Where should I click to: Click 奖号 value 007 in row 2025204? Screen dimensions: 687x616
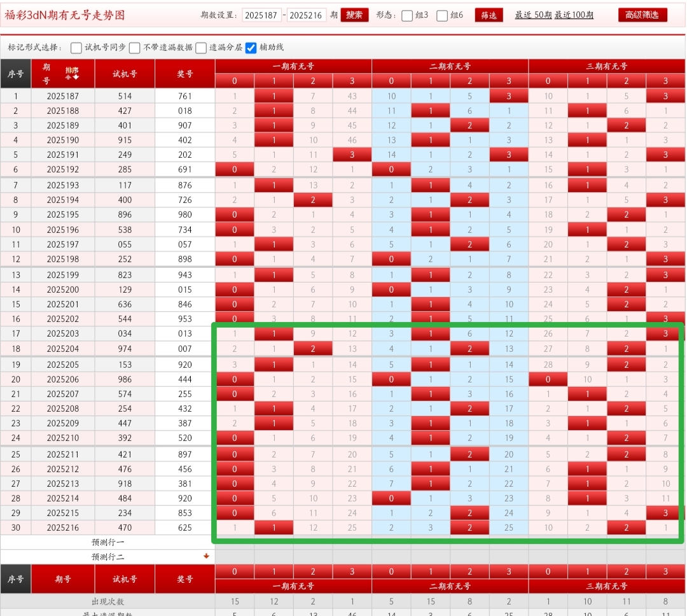click(185, 349)
